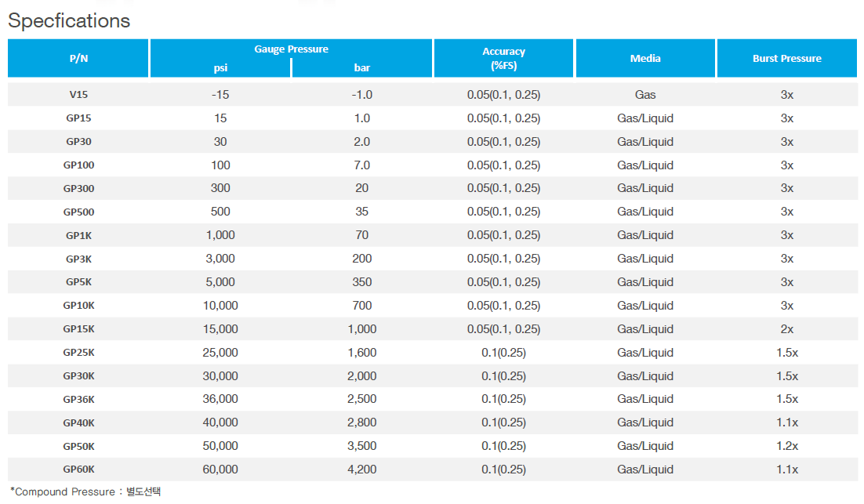The image size is (864, 504).
Task: Select the GP300 part number cell
Action: tap(78, 188)
